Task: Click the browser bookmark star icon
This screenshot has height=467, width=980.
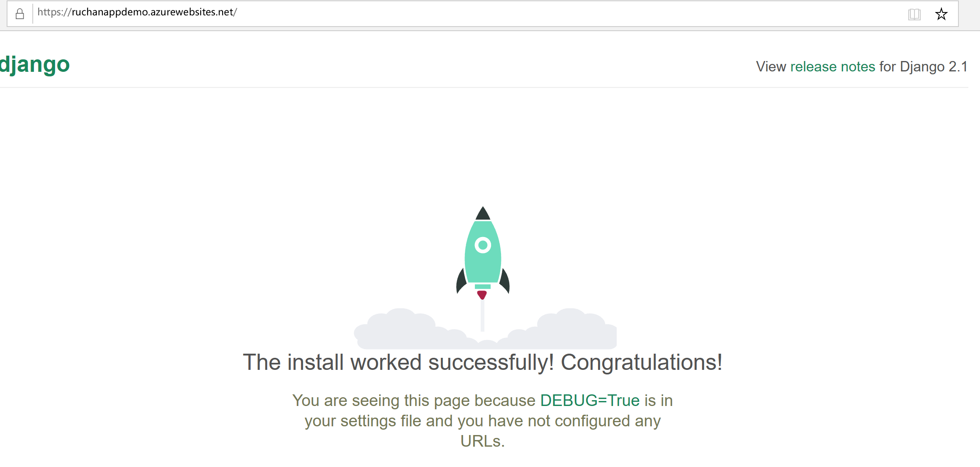Action: coord(944,12)
